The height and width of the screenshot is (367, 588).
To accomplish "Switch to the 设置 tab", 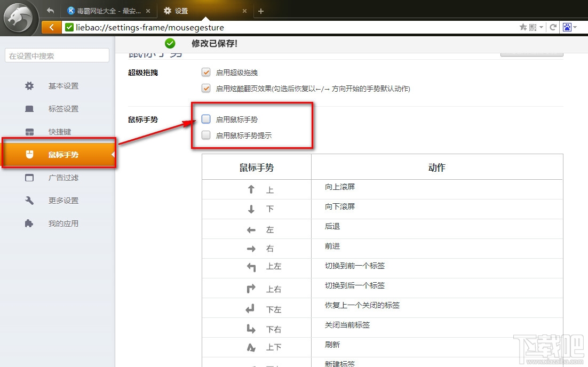I will coord(181,10).
